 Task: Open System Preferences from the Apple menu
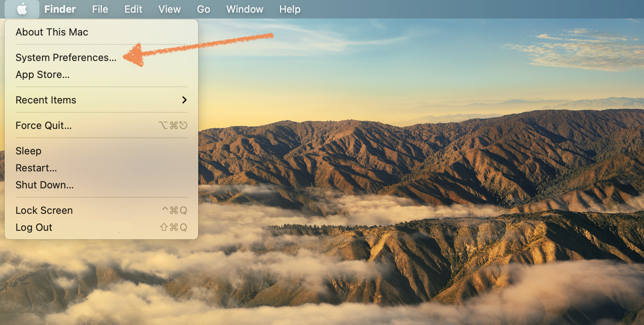click(66, 58)
